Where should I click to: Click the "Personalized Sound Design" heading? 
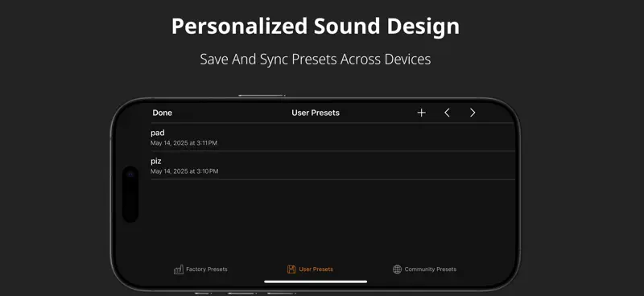(316, 27)
